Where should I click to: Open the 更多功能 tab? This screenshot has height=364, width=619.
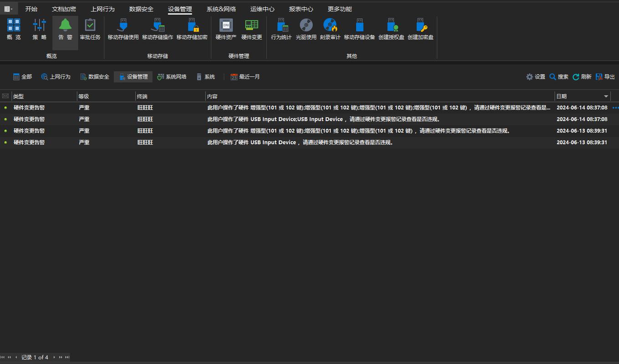(x=340, y=9)
